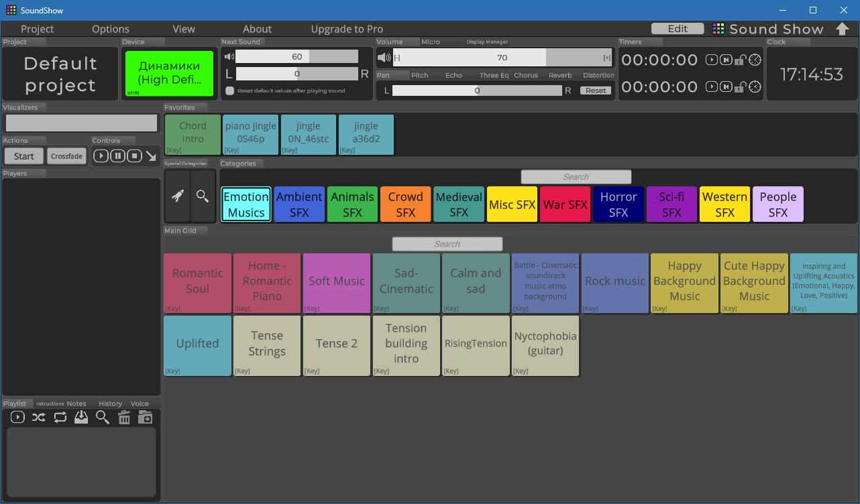Viewport: 860px width, 504px height.
Task: Mute the master volume speaker icon
Action: 384,58
